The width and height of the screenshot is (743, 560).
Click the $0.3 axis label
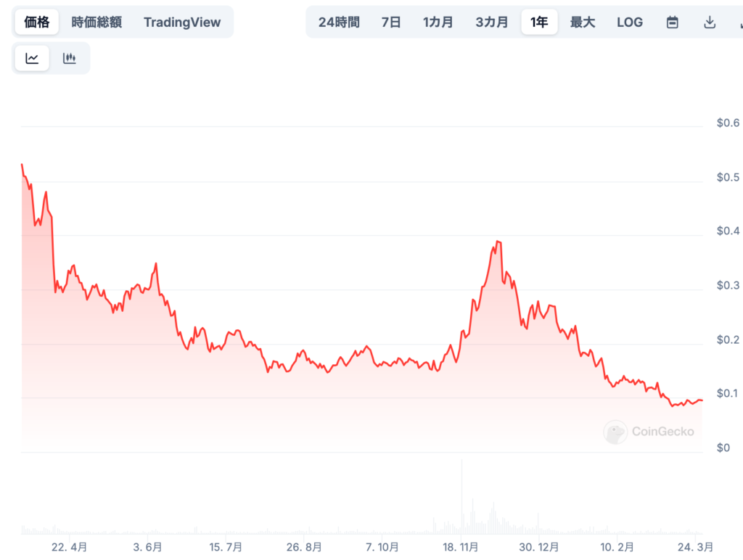(728, 286)
